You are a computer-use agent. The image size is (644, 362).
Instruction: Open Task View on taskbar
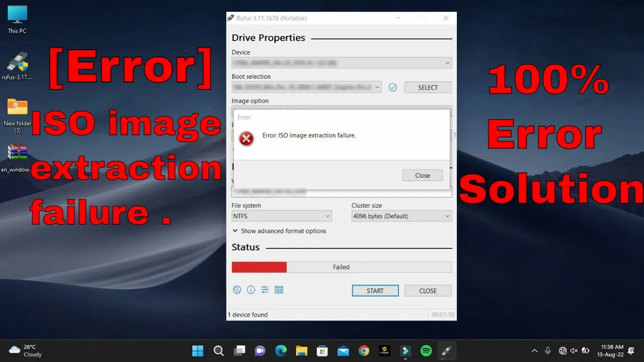[x=239, y=350]
